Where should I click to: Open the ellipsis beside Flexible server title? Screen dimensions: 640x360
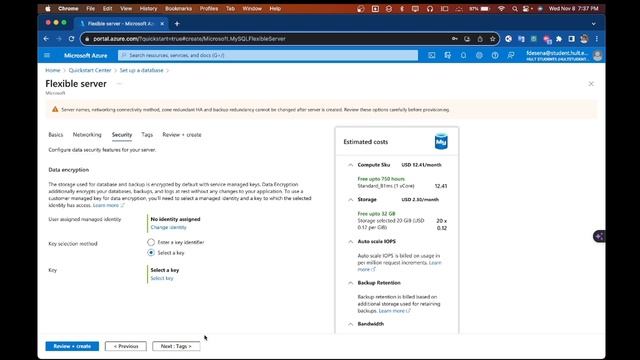coord(119,84)
